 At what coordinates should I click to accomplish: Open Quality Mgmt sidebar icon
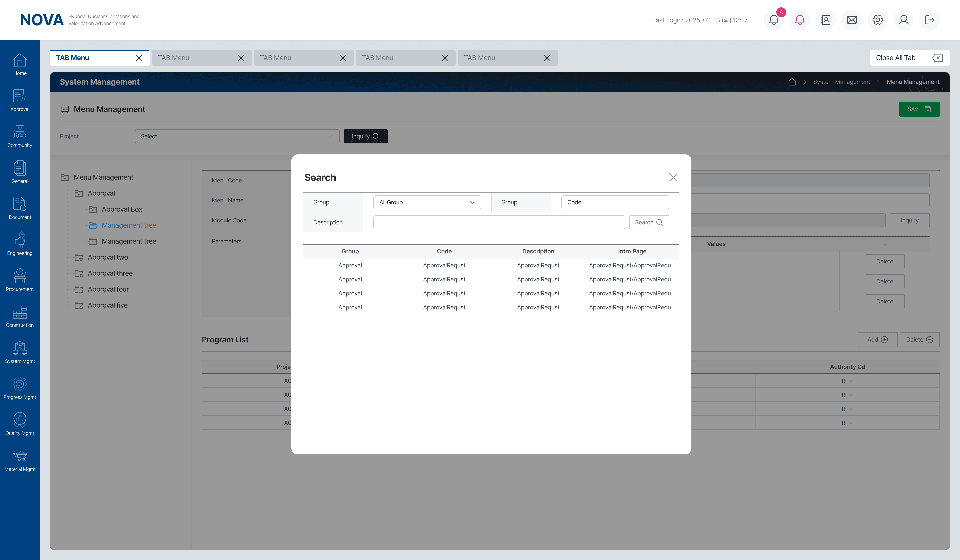tap(20, 424)
